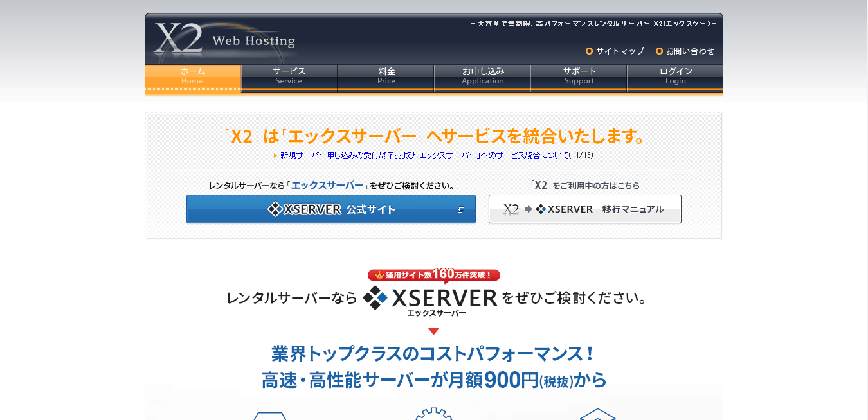Click the 運用サイト数160万件突破 red badge
This screenshot has height=420, width=868.
pos(434,275)
